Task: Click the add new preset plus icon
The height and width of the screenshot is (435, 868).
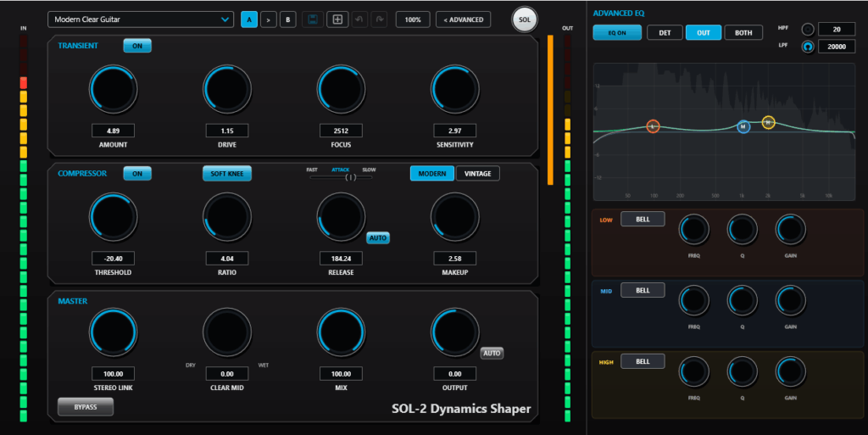Action: tap(337, 20)
